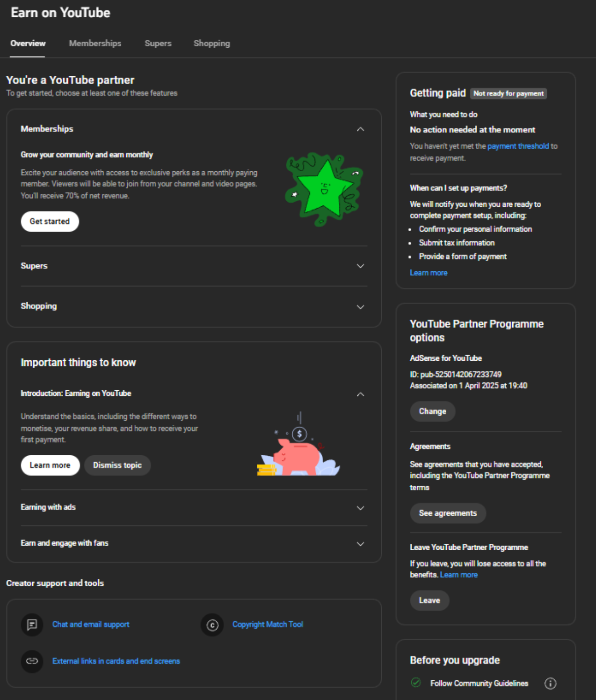
Task: Click the "What you need to do" label
Action: pyautogui.click(x=443, y=115)
